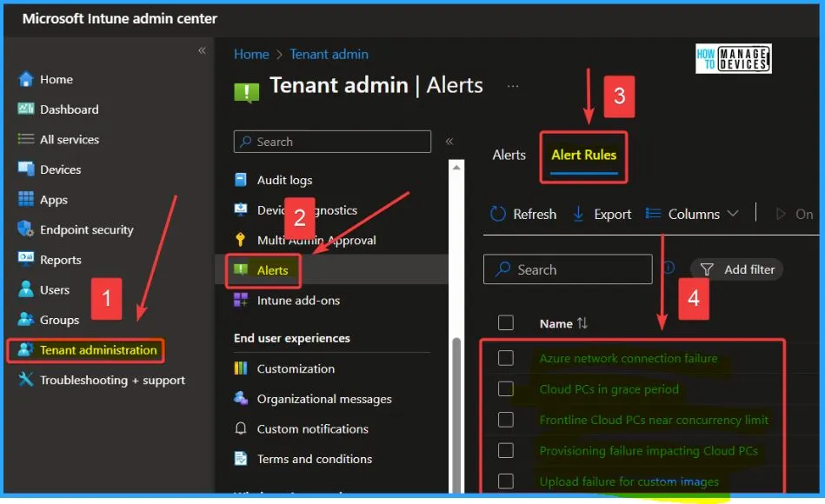Check Upload failure for custom images box

[x=506, y=481]
